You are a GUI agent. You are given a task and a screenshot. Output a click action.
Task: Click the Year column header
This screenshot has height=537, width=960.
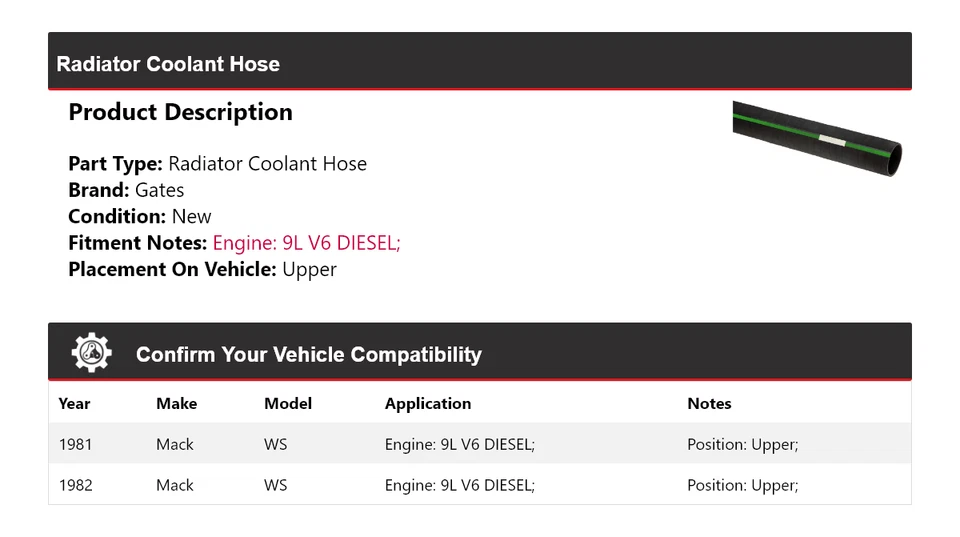(x=74, y=404)
